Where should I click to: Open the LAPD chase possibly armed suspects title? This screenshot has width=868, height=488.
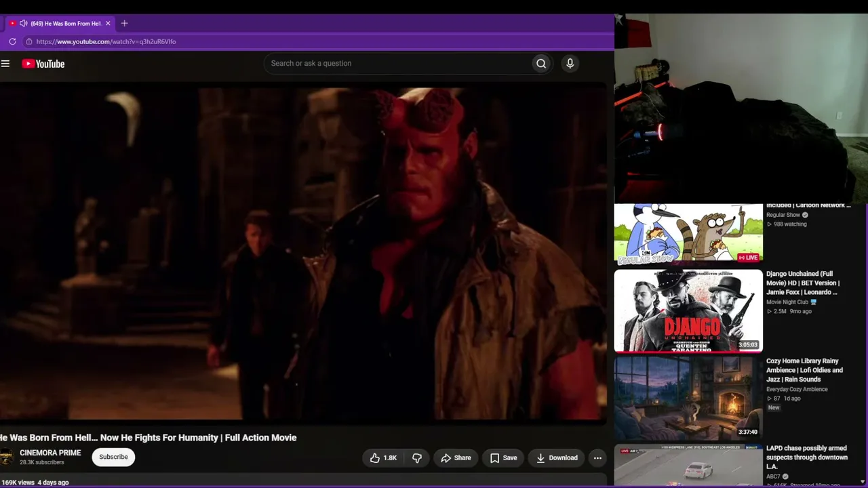click(x=807, y=457)
